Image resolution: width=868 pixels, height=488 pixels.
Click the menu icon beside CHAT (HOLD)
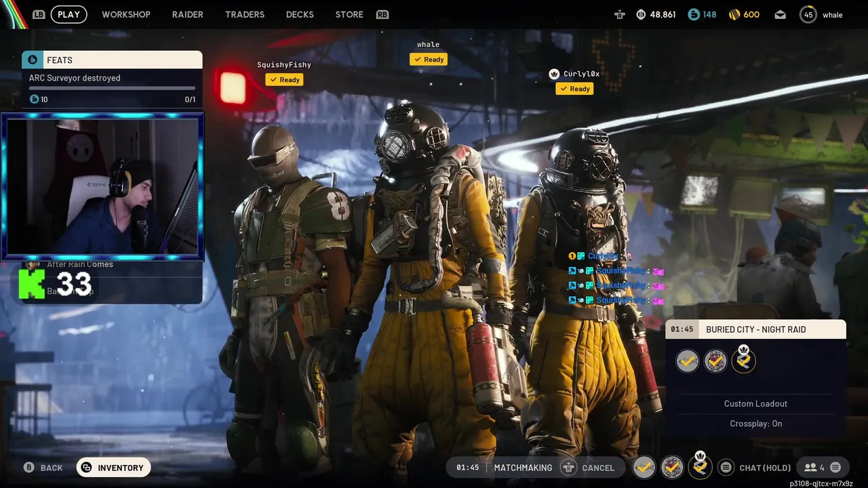tap(726, 467)
